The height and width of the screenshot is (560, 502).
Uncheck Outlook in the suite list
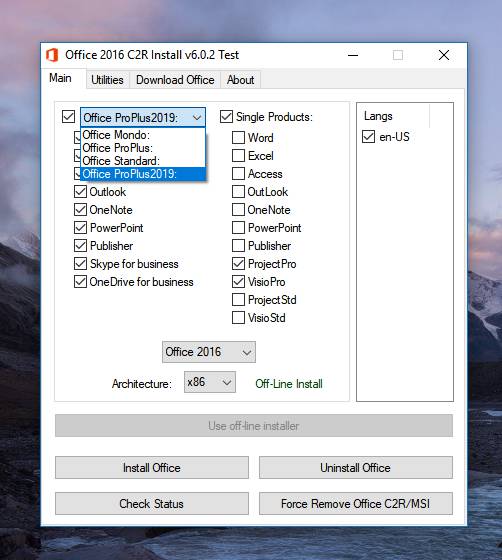pyautogui.click(x=80, y=192)
